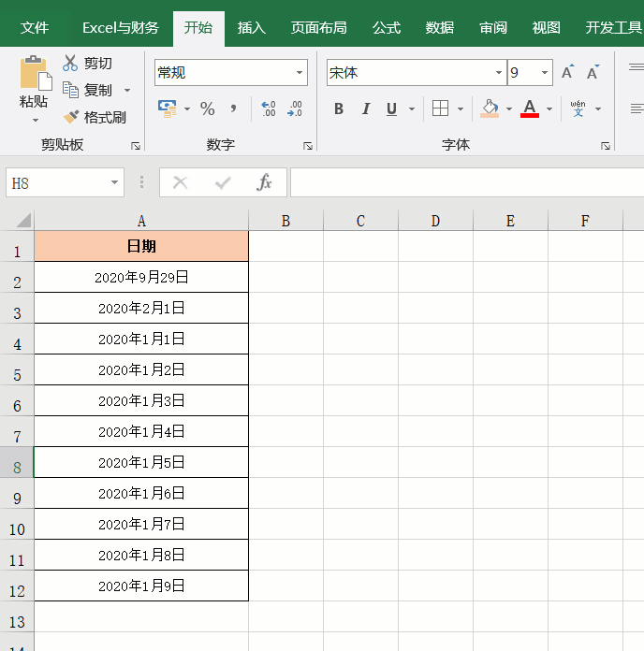Click the Paste clipboard icon

click(x=36, y=73)
